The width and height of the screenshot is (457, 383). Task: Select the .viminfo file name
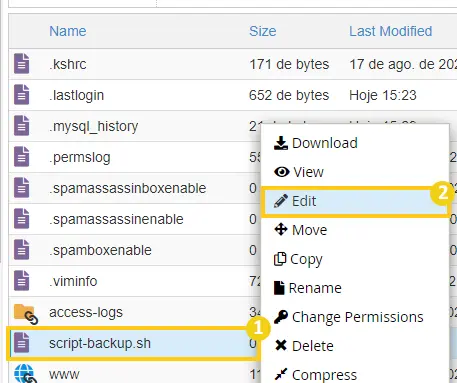(73, 281)
